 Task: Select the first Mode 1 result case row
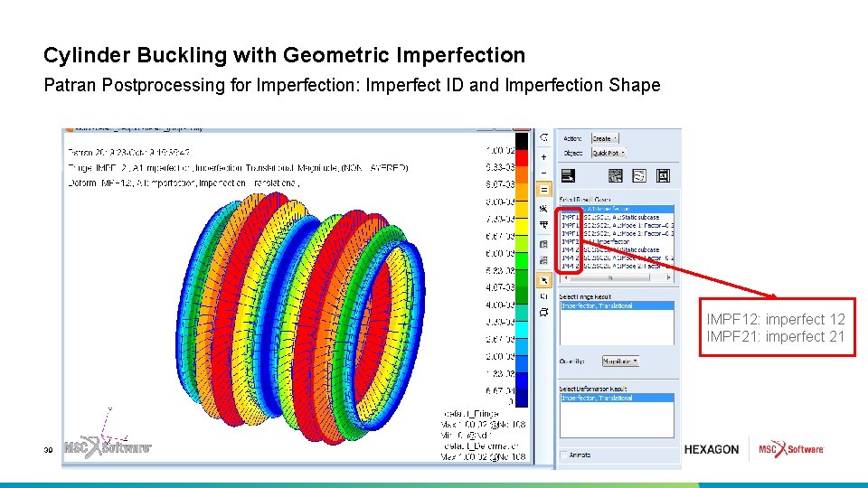tap(618, 226)
